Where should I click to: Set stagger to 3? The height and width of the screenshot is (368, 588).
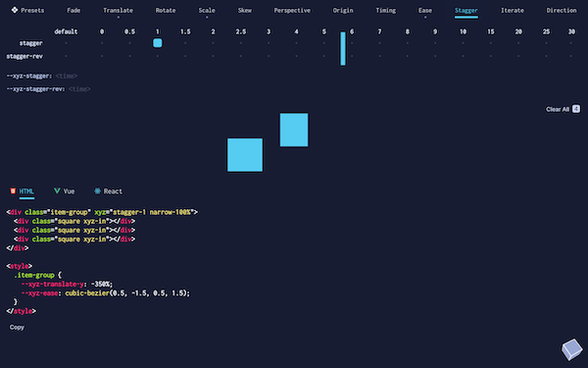click(269, 43)
